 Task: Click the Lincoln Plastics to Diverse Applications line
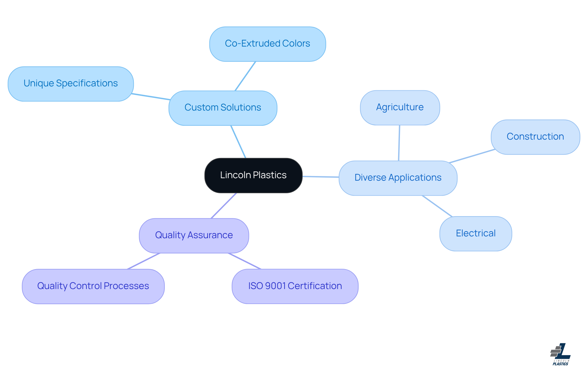point(321,177)
